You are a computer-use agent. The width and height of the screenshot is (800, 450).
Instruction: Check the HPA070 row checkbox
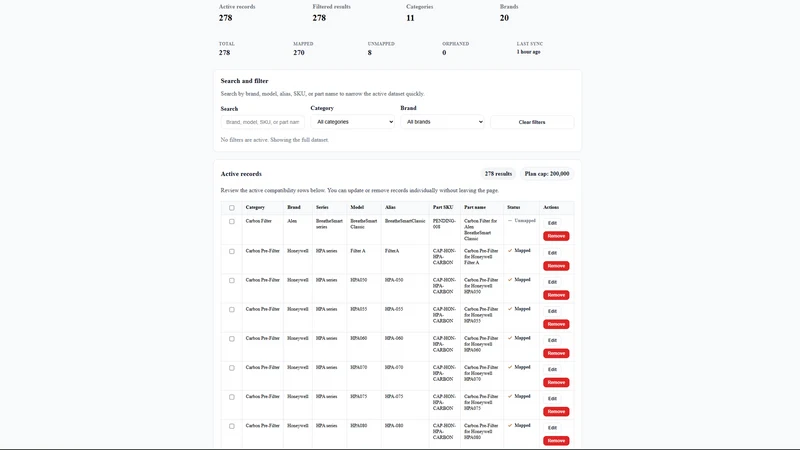point(232,367)
